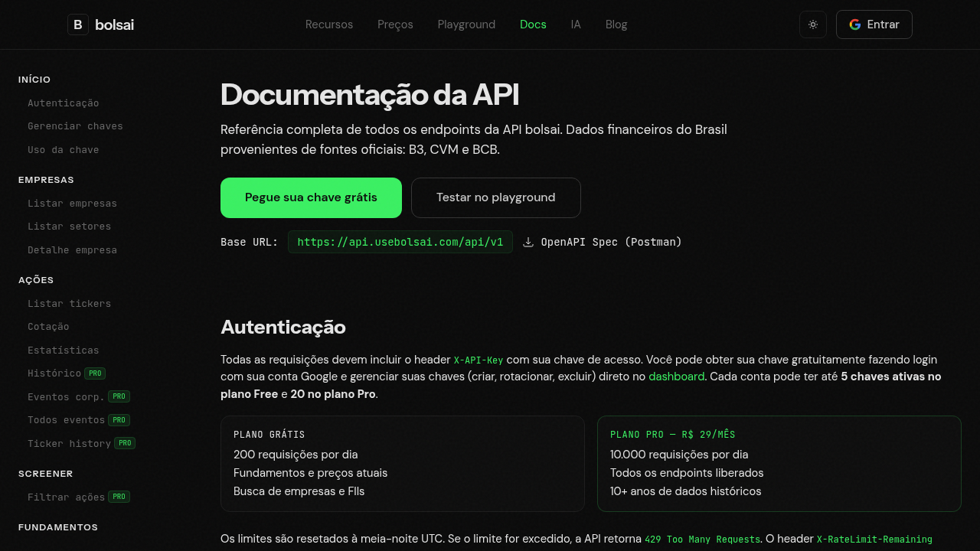Open the Recursos menu item
The height and width of the screenshot is (551, 980).
pos(329,24)
